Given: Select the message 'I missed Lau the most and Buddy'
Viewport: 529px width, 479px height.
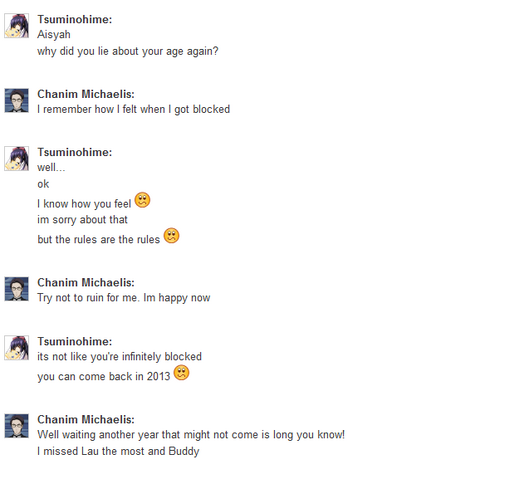Looking at the screenshot, I should 118,451.
